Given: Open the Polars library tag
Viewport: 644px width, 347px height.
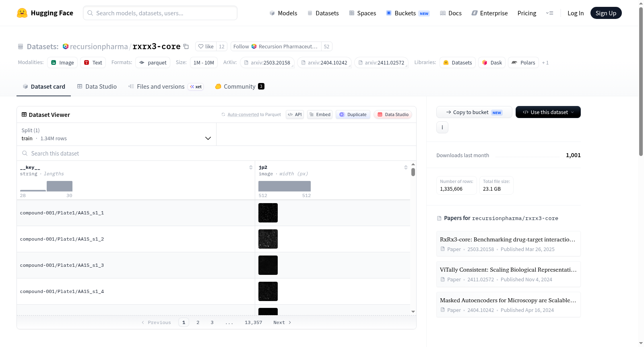Looking at the screenshot, I should [523, 62].
